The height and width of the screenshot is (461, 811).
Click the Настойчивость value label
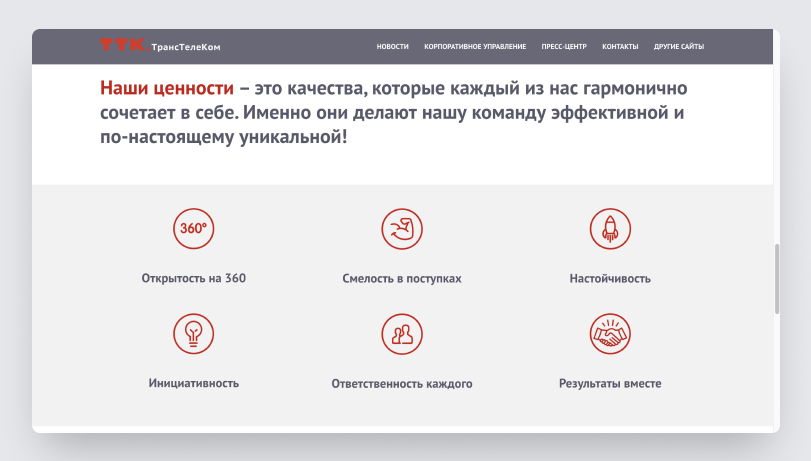610,279
